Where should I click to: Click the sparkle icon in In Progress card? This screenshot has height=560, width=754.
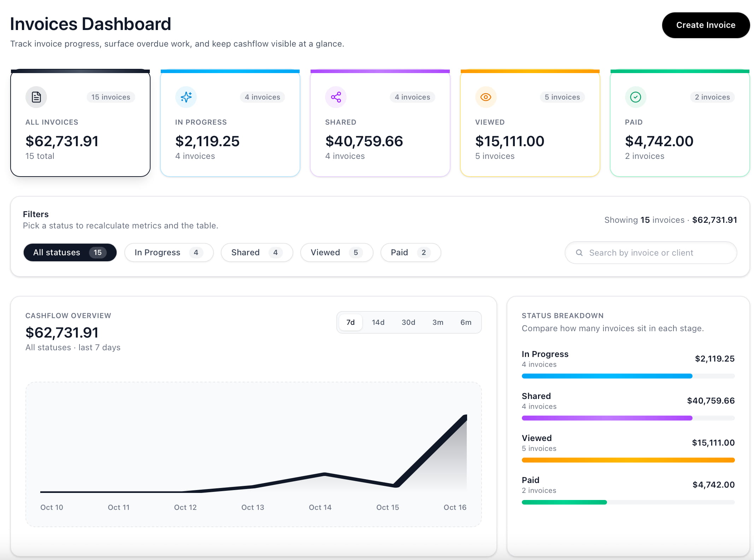click(186, 97)
